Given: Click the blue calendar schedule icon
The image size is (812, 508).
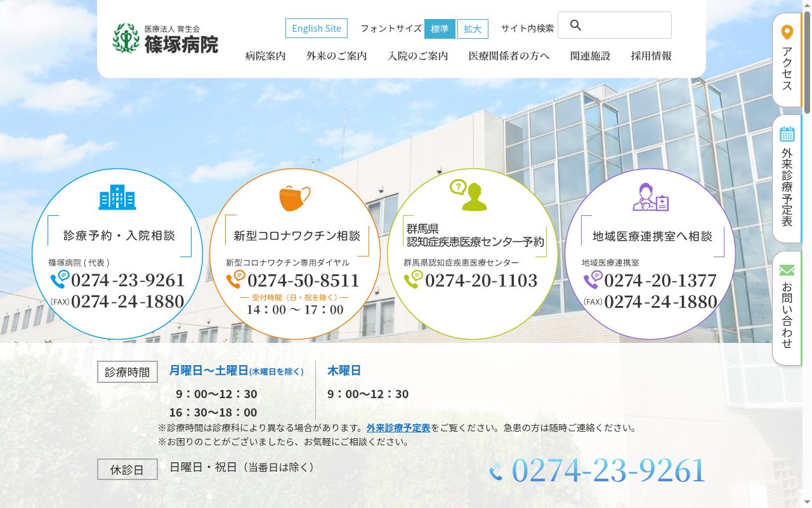Looking at the screenshot, I should pos(787,133).
